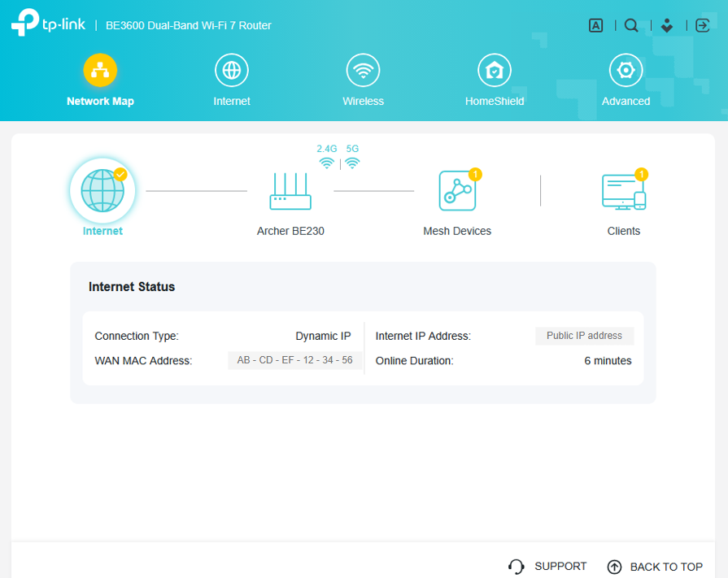Viewport: 728px width, 578px height.
Task: Click the Internet Status heading
Action: click(132, 287)
